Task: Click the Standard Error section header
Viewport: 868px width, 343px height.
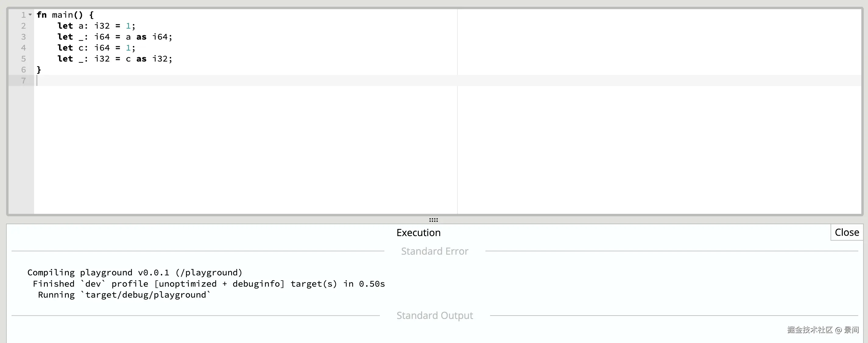Action: [x=434, y=251]
